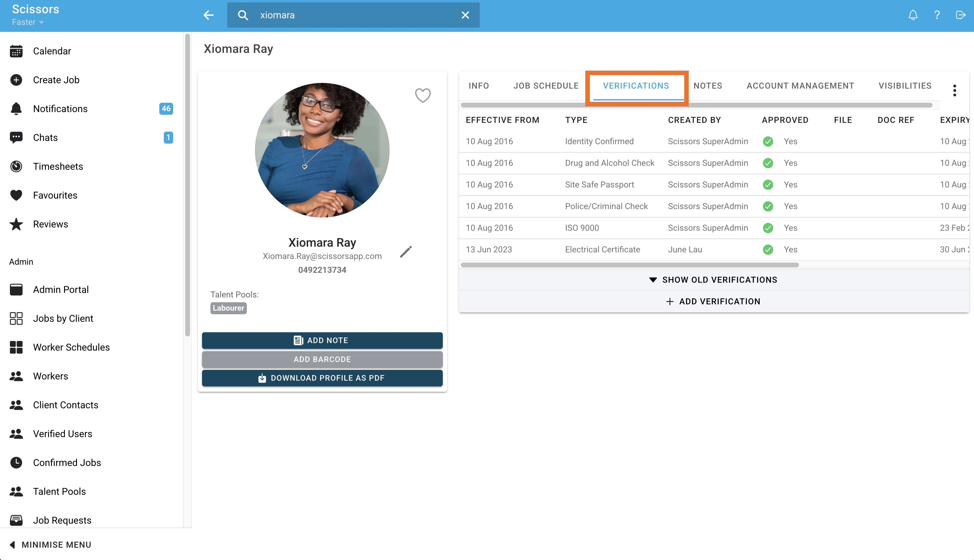Click the pencil edit icon beside email
This screenshot has width=974, height=560.
406,252
